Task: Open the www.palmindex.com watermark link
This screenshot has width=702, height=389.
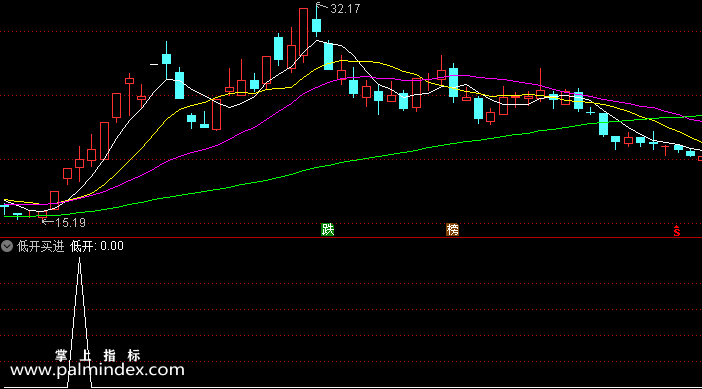Action: click(97, 370)
